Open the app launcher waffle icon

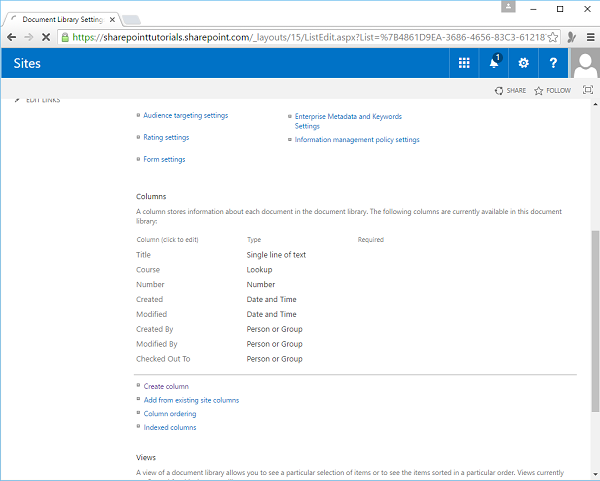(464, 63)
